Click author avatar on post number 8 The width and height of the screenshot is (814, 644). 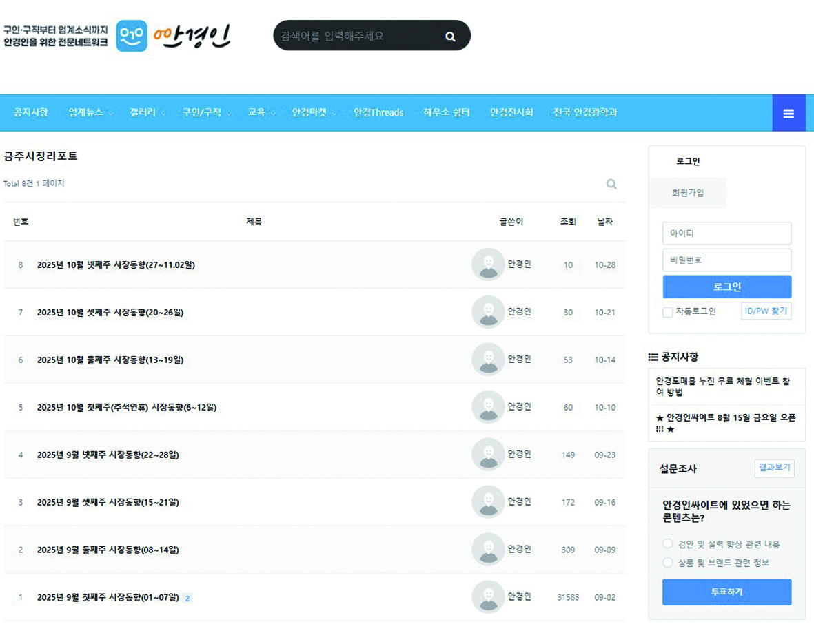[488, 264]
